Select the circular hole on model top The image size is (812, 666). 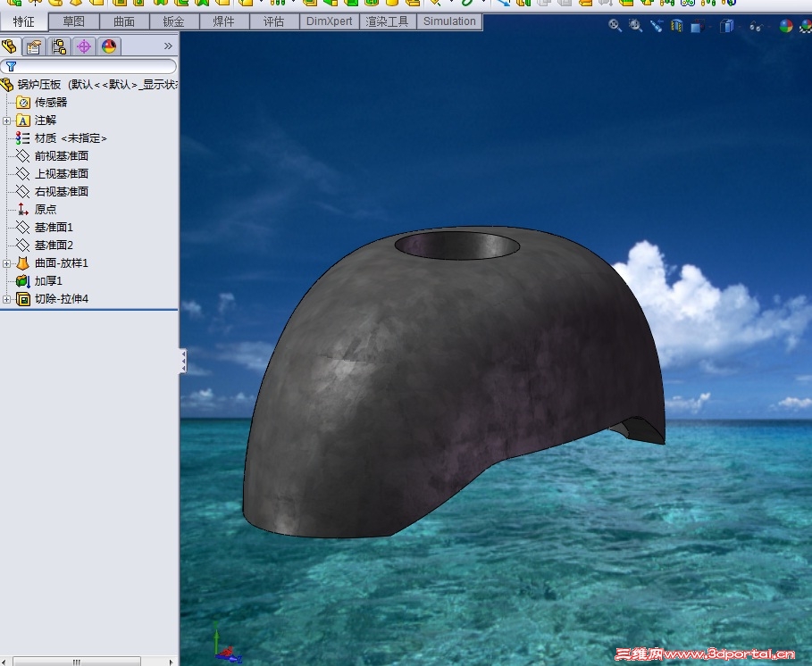(456, 245)
